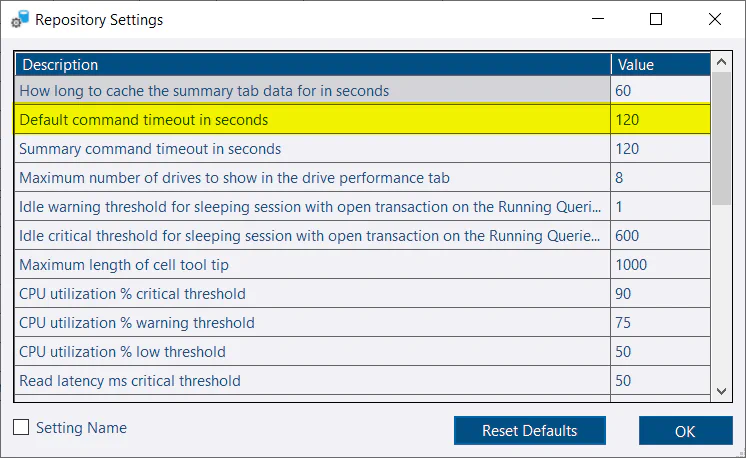Click scrollbar down arrow
746x458 pixels.
[x=721, y=392]
